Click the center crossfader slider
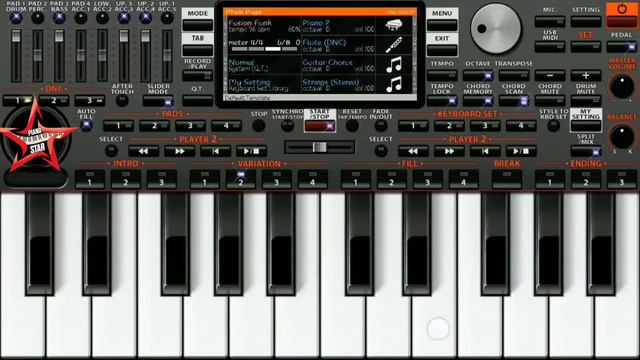640x360 pixels. point(320,147)
